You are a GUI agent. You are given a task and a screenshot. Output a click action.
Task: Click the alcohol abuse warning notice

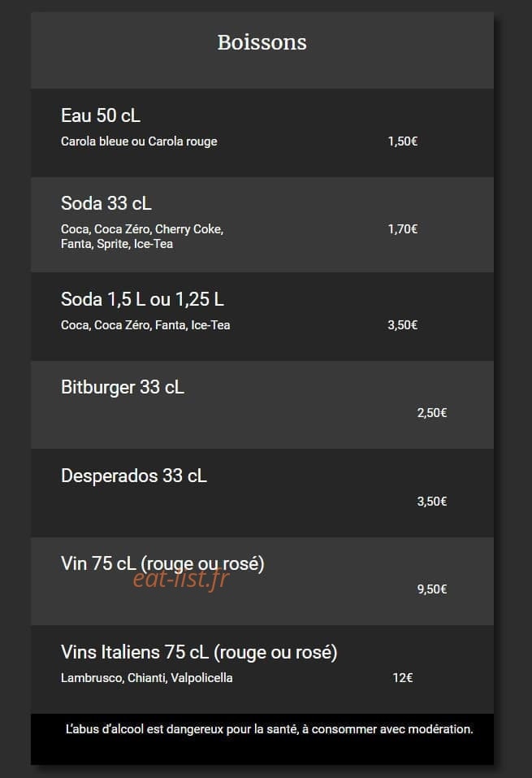[269, 729]
